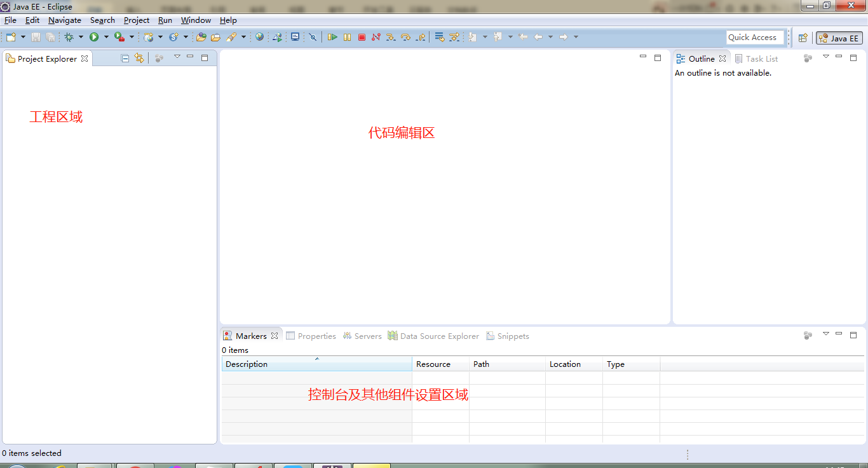Click the New wizard toolbar icon

pyautogui.click(x=11, y=37)
